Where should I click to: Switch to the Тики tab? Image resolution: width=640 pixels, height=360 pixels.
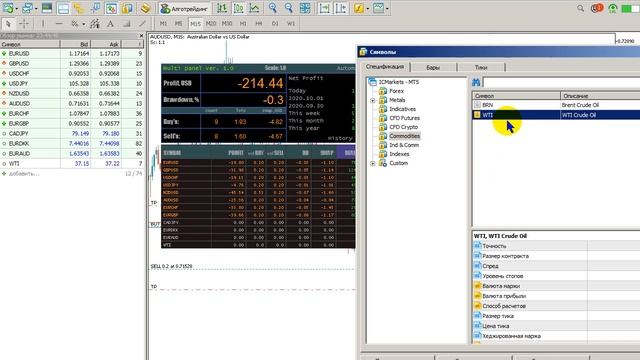481,67
